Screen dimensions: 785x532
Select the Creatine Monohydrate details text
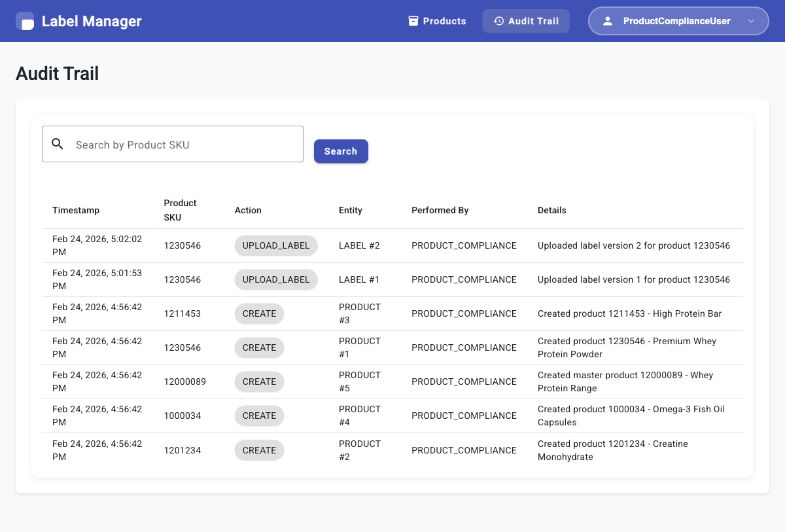click(x=612, y=450)
